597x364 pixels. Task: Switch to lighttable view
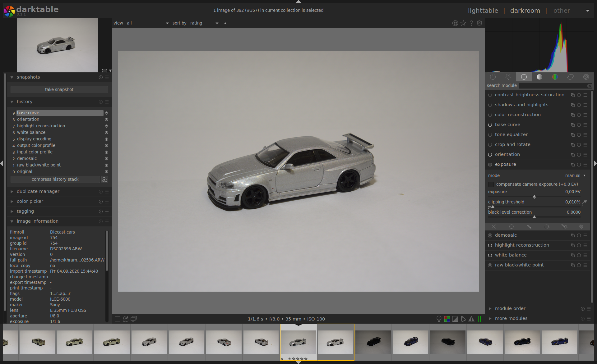pyautogui.click(x=483, y=11)
